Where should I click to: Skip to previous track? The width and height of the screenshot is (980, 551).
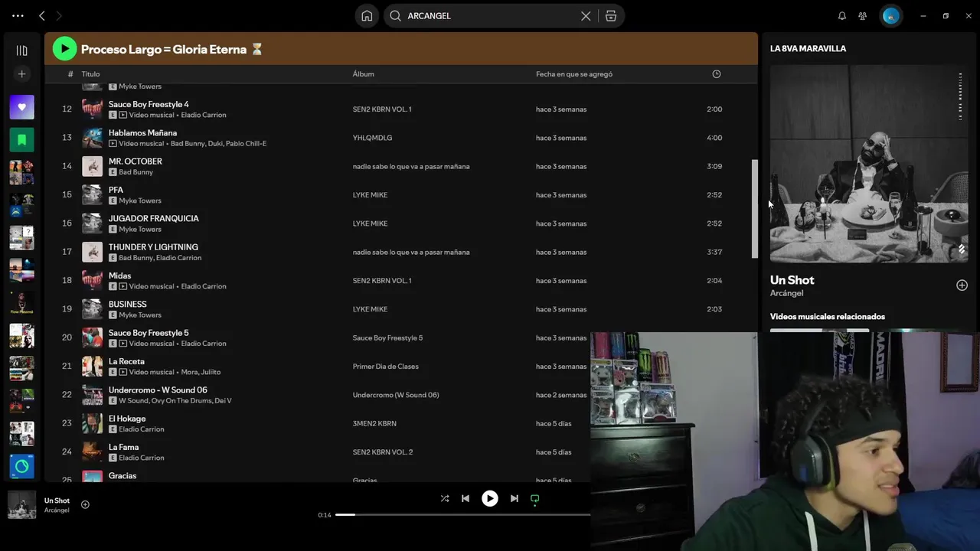(x=465, y=498)
